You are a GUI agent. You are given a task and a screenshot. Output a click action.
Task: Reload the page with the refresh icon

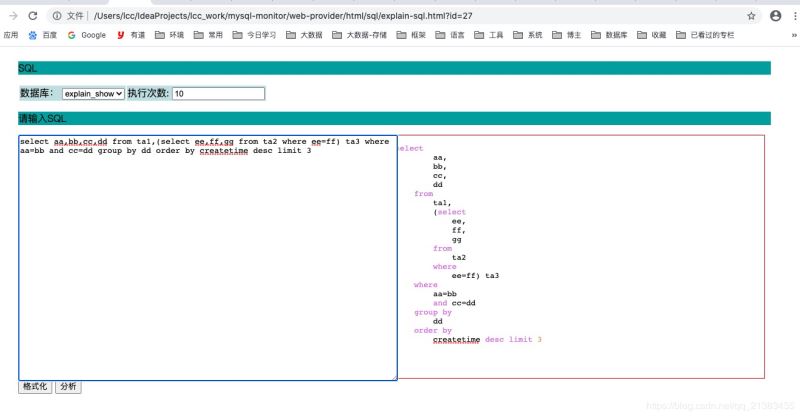point(33,16)
